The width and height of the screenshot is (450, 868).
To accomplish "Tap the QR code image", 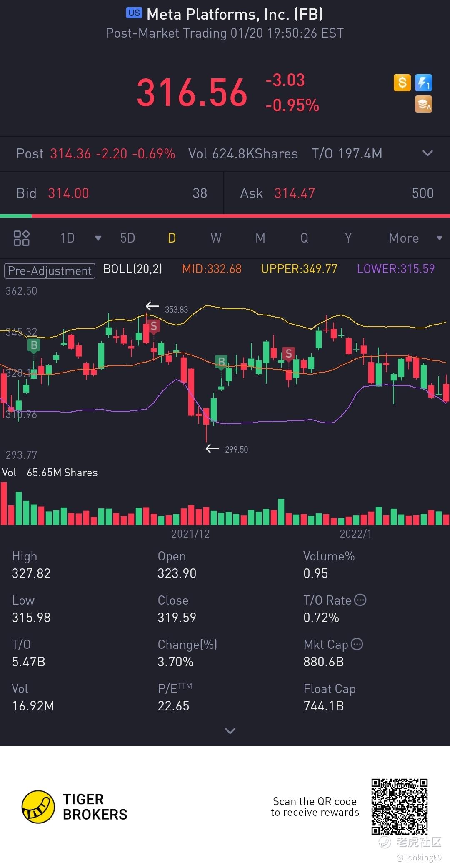I will click(x=400, y=807).
